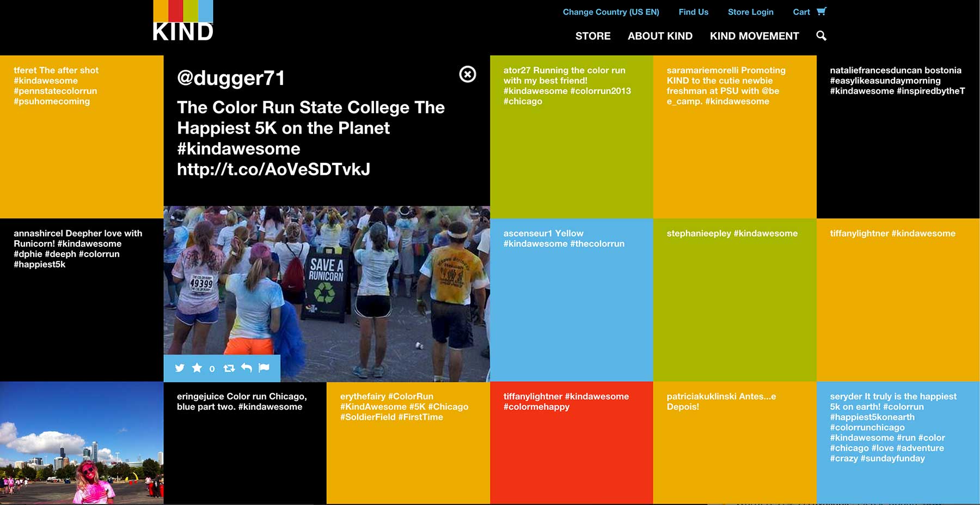Retweet using the retweet icon
This screenshot has width=980, height=505.
[x=229, y=368]
